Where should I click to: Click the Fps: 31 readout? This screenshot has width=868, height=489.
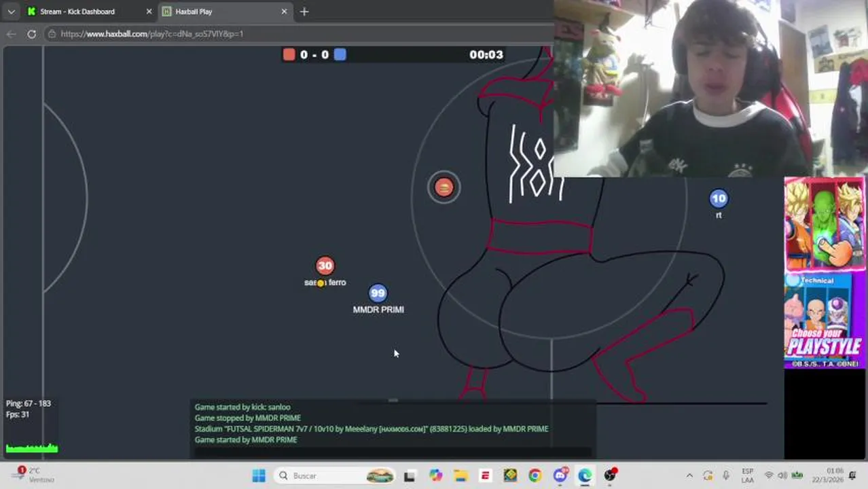point(18,414)
